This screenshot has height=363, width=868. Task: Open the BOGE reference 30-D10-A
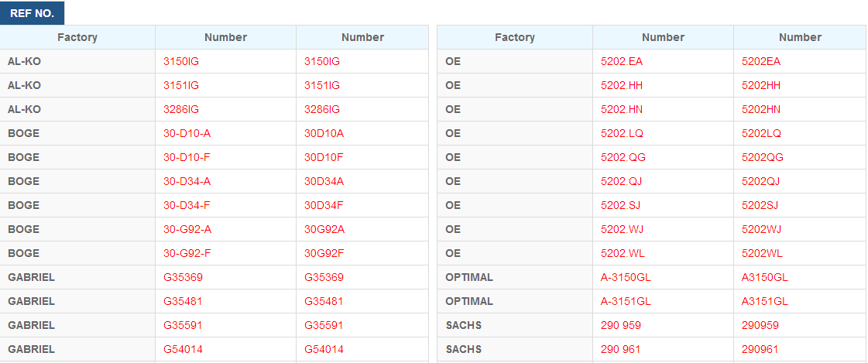point(187,133)
